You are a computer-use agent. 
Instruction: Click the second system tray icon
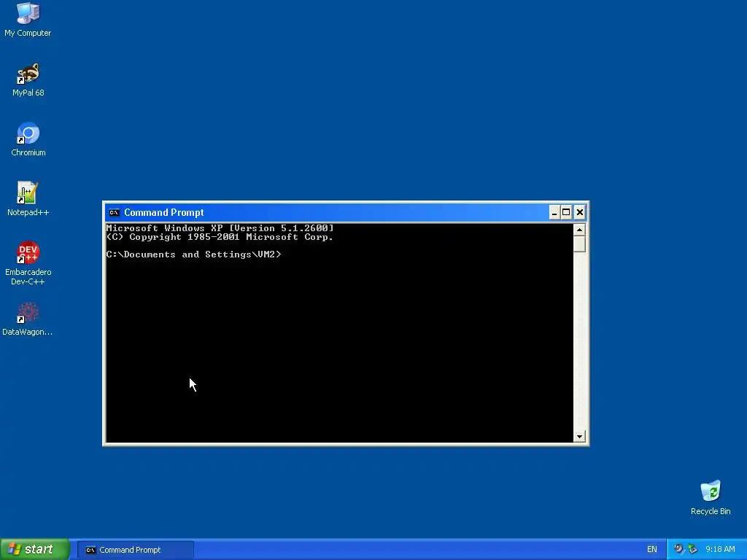(693, 549)
